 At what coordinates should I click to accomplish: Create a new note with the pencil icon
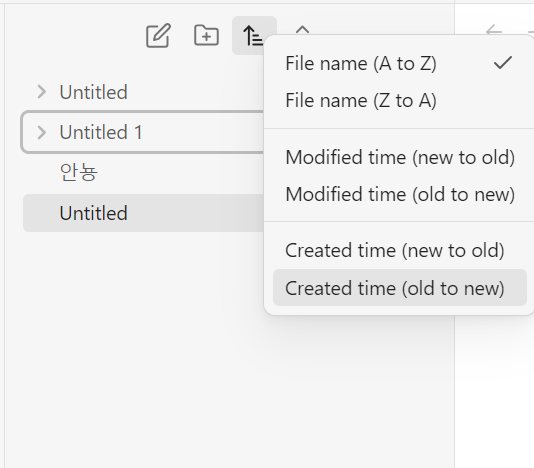(x=158, y=35)
